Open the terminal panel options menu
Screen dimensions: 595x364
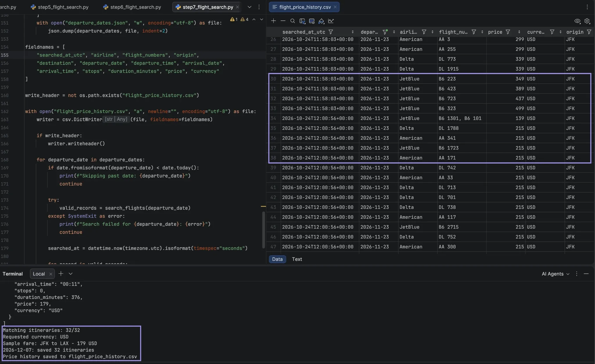[577, 274]
